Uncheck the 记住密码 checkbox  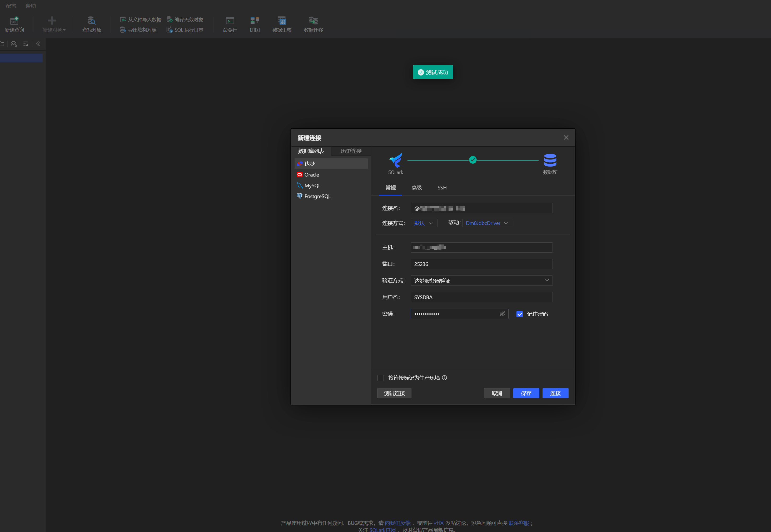pyautogui.click(x=519, y=314)
